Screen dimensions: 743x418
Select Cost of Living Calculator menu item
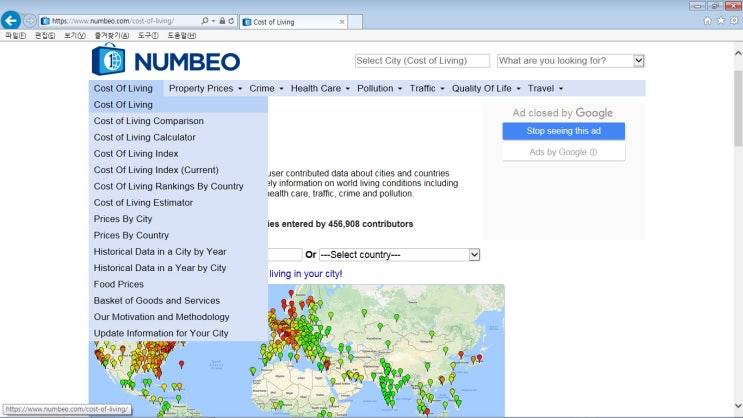[x=144, y=137]
